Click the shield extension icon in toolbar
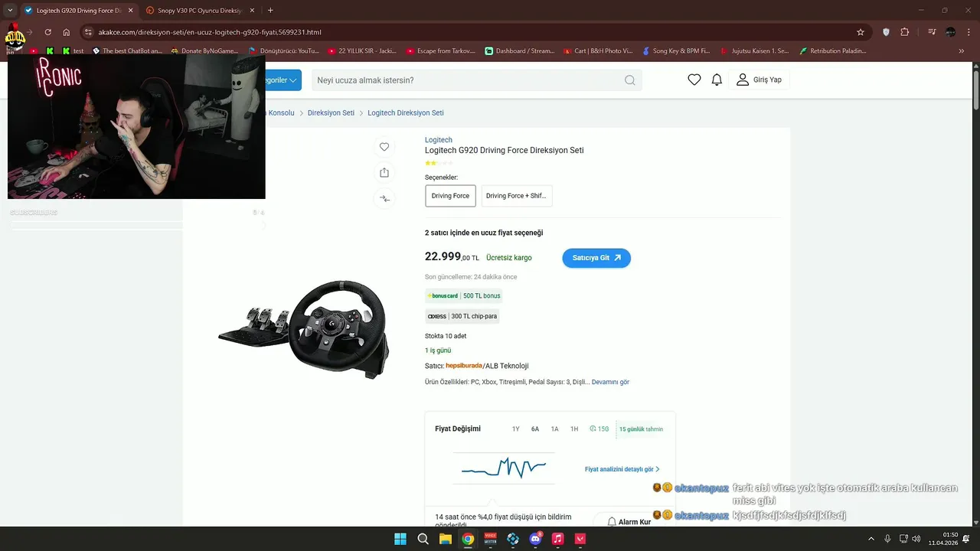 886,32
